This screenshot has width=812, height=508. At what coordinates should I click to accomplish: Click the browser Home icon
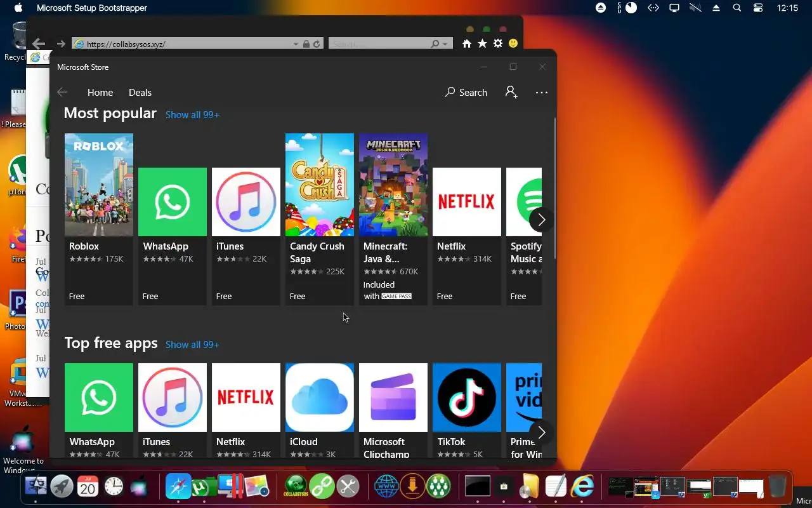[x=467, y=44]
